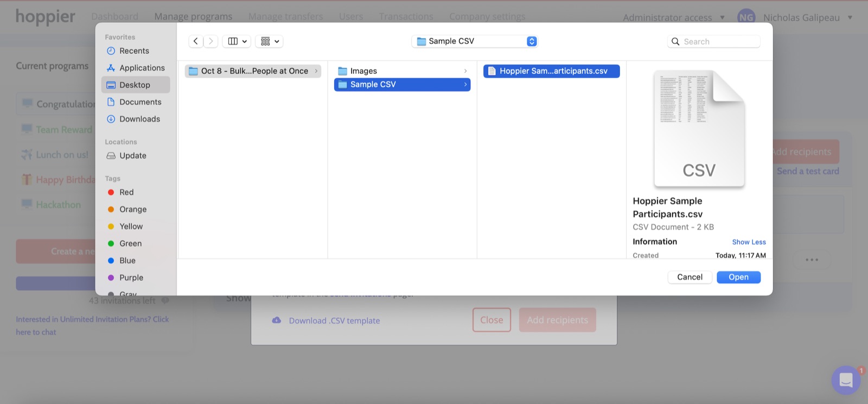The image size is (868, 404).
Task: Open the Transactions tab in Hoppier
Action: [406, 17]
